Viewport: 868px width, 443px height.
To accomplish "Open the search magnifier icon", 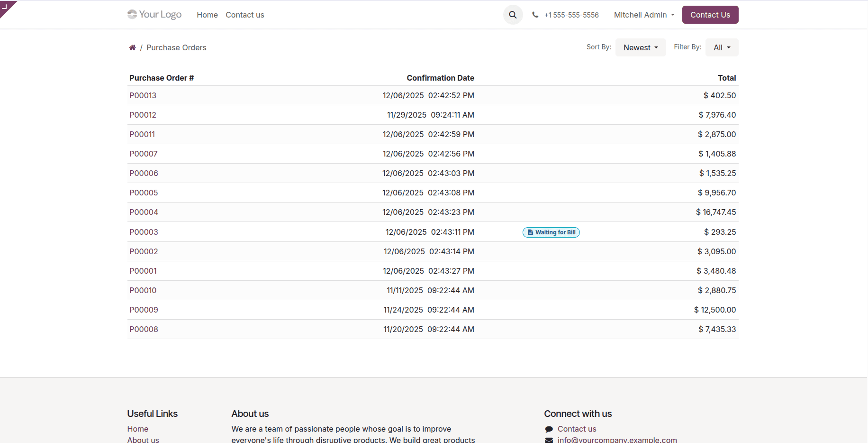I will (513, 15).
